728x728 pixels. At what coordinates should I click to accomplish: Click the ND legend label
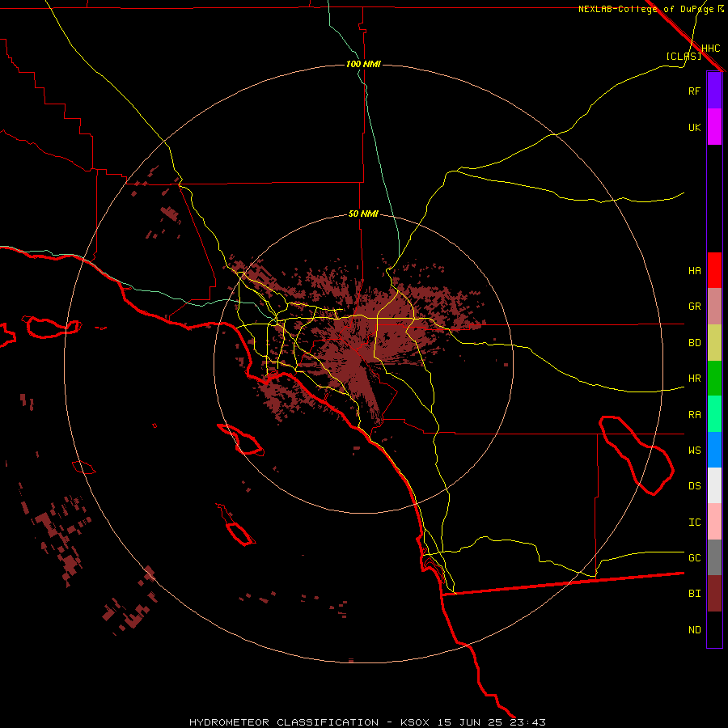(695, 630)
